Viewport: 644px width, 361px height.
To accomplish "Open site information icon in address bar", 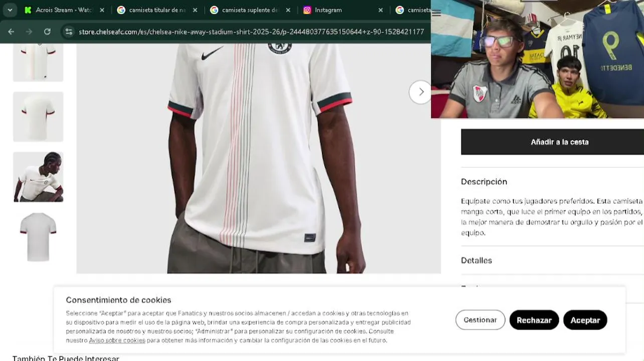I will click(x=69, y=32).
